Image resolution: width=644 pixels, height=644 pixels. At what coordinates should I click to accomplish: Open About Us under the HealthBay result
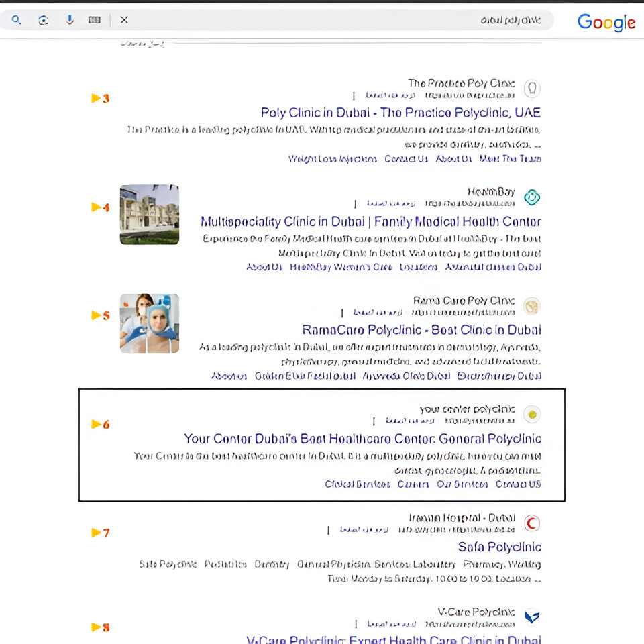pos(264,268)
